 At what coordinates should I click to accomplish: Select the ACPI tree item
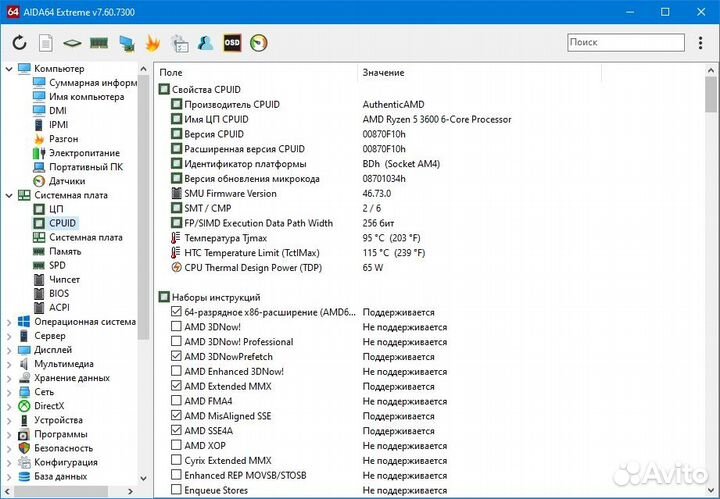tap(51, 308)
